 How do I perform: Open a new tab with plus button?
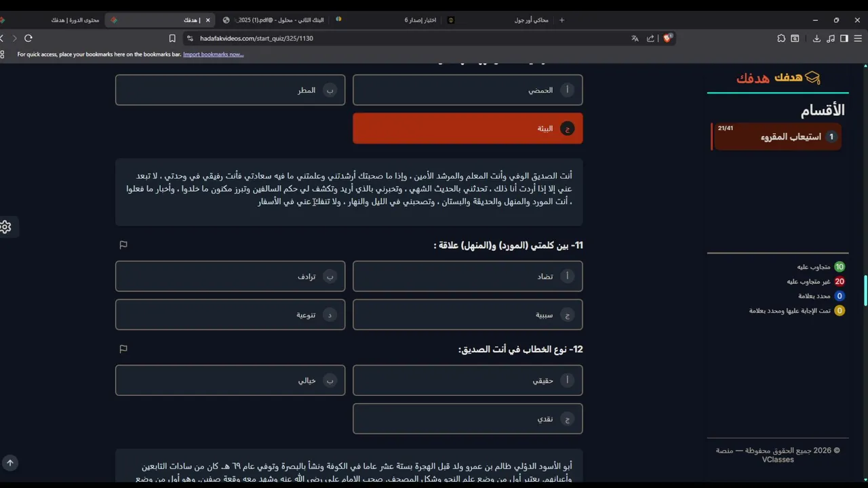point(561,20)
